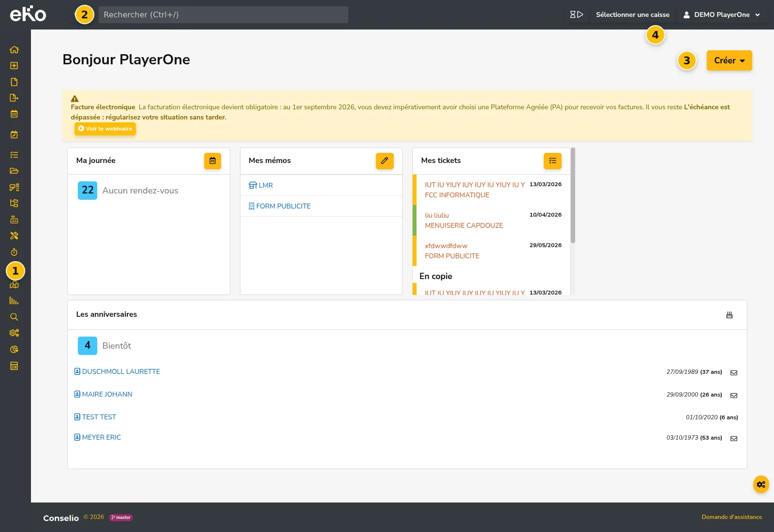
Task: Click the document export arrow icon in sidebar
Action: click(x=14, y=98)
